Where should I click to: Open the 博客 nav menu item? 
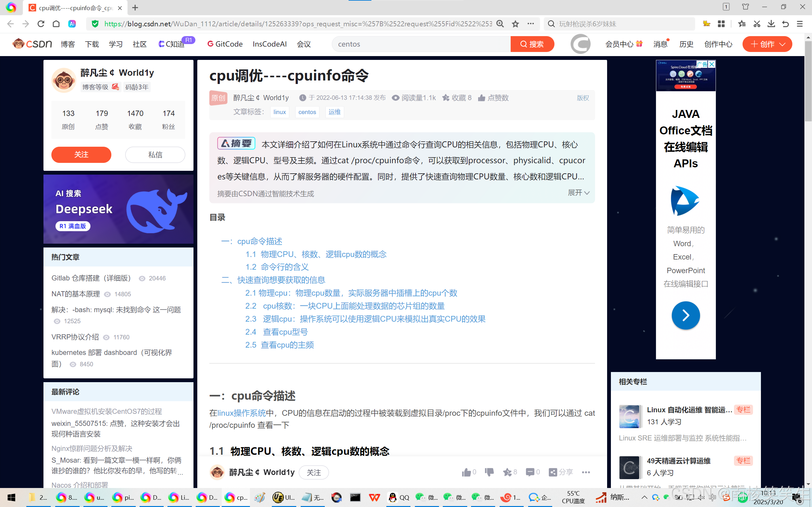[68, 44]
